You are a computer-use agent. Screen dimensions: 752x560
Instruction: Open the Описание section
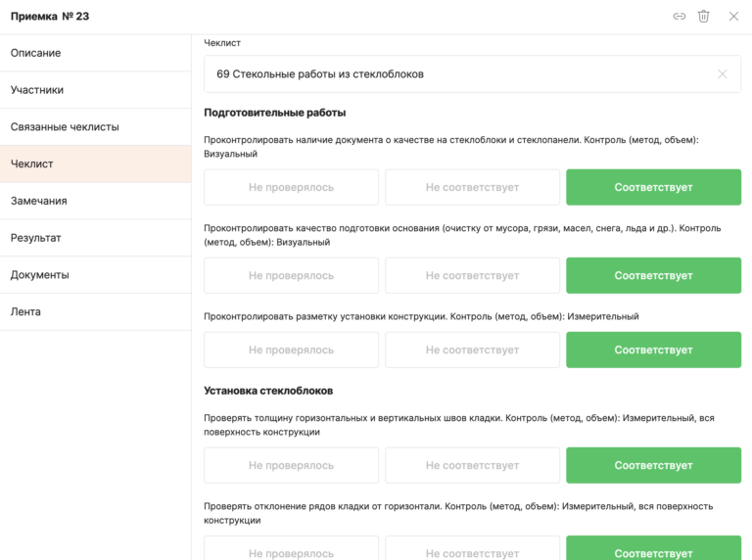[x=95, y=53]
